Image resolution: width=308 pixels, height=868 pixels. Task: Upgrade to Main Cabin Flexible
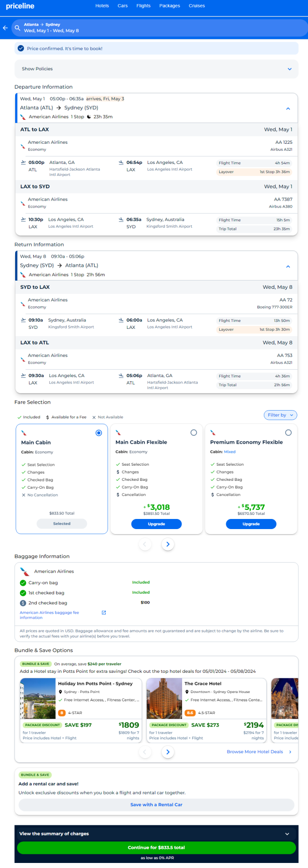156,524
